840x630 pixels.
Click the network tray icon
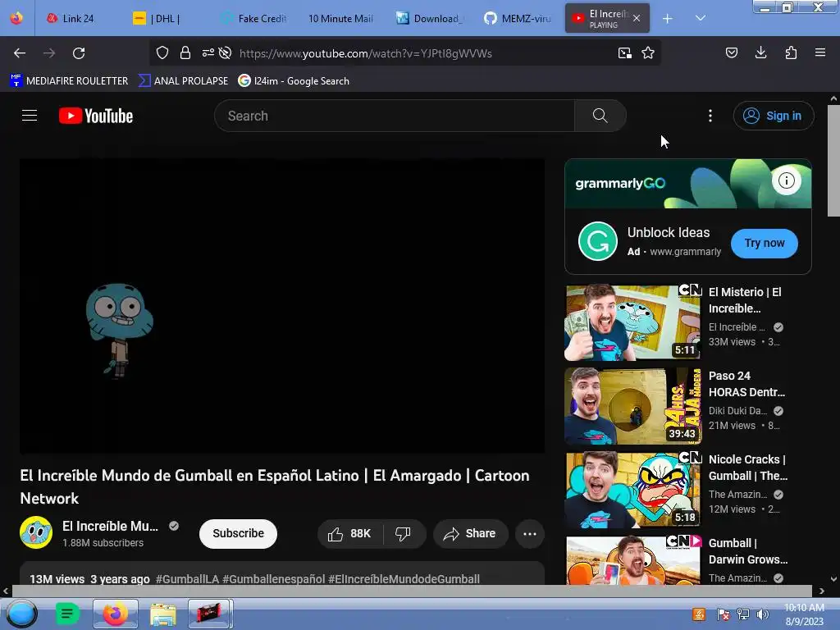point(743,614)
